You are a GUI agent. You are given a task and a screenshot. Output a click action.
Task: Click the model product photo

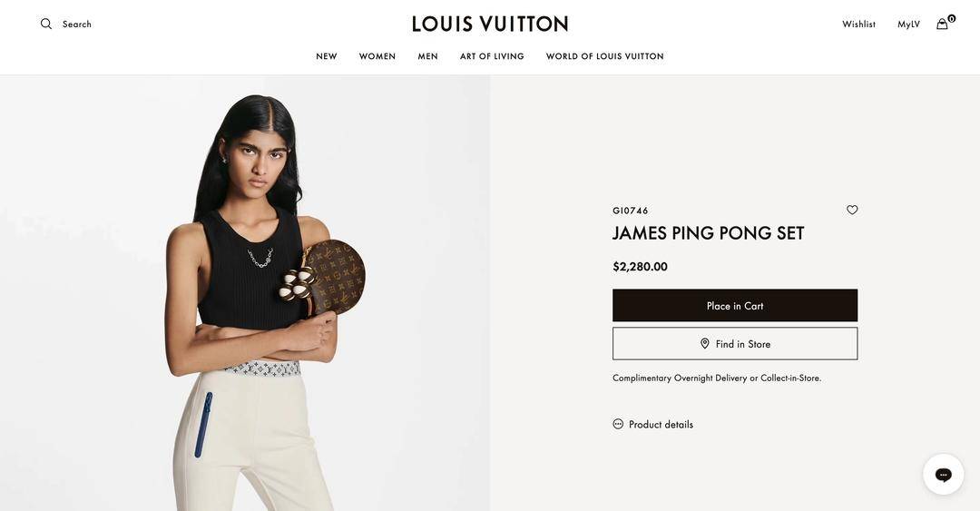[245, 293]
